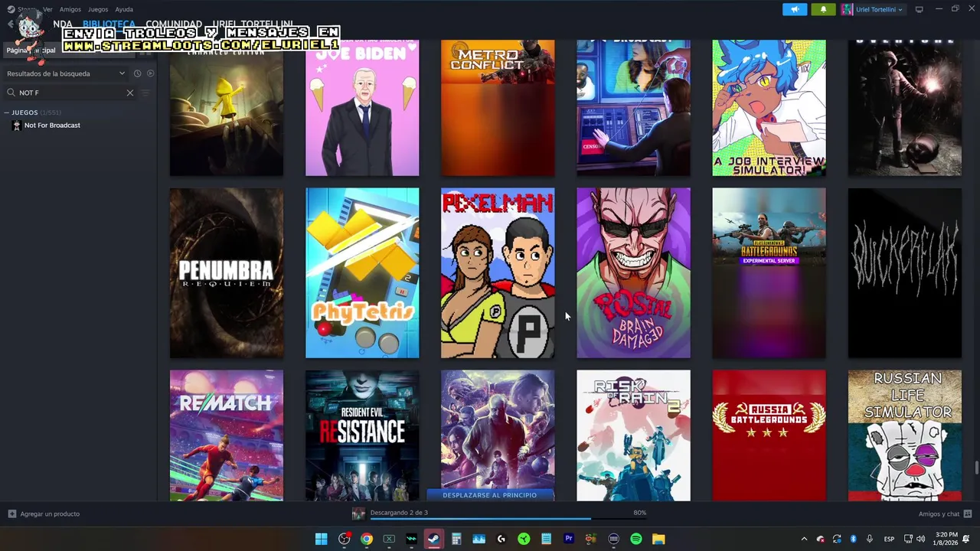Click the ready-to-play filter icon

150,73
